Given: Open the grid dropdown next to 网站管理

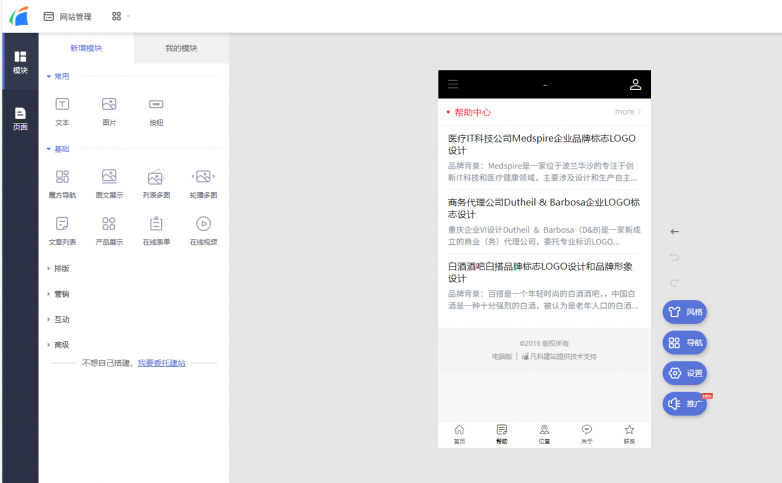Looking at the screenshot, I should [120, 17].
